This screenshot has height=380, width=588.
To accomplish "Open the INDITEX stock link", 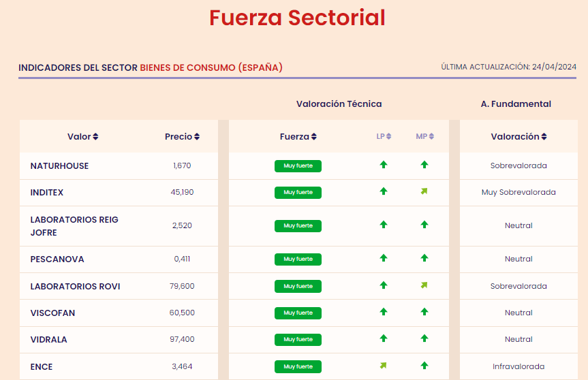I will [x=47, y=193].
